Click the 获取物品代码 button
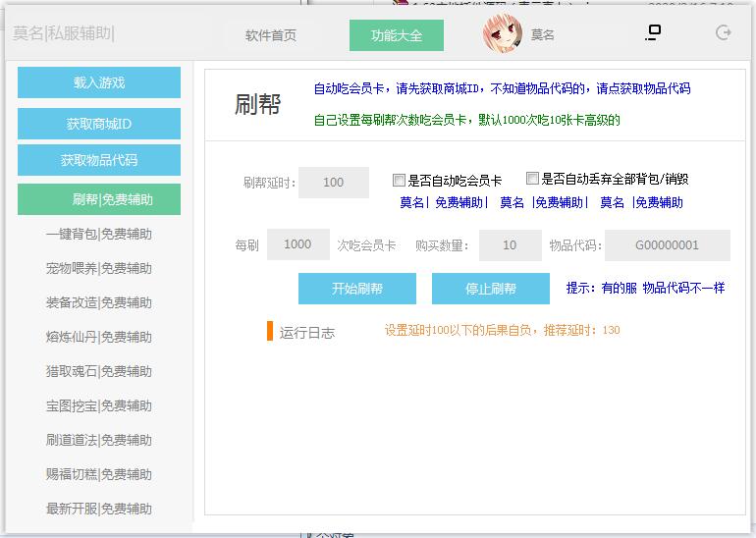The height and width of the screenshot is (538, 756). coord(99,160)
